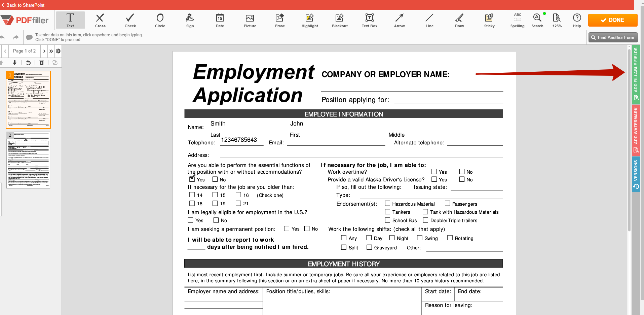The height and width of the screenshot is (315, 644).
Task: Open page 2 thumbnail
Action: [x=28, y=160]
